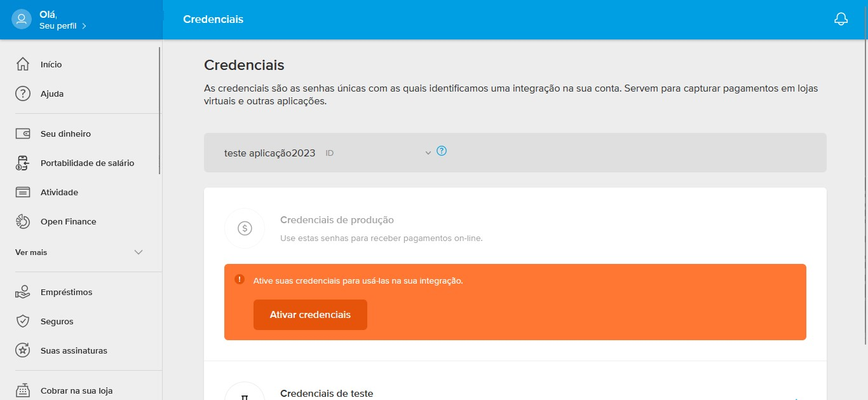Click the blue help icon beside application selector
Screen dimensions: 868x400
[x=442, y=151]
